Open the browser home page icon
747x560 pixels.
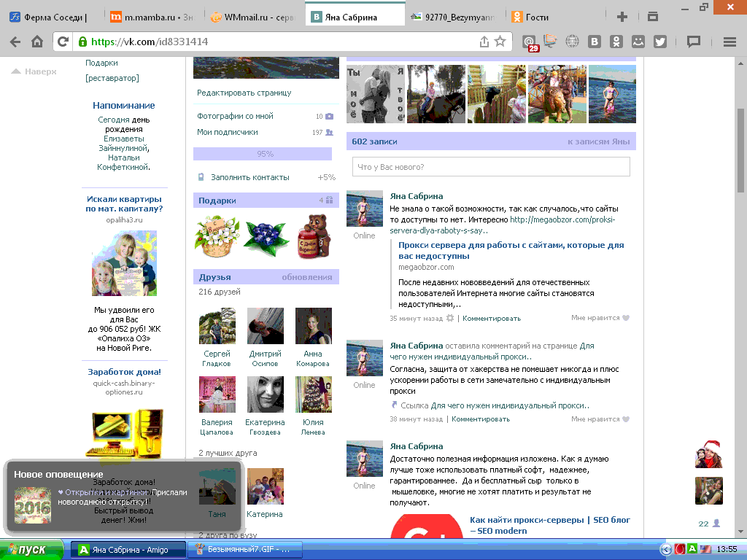[37, 42]
